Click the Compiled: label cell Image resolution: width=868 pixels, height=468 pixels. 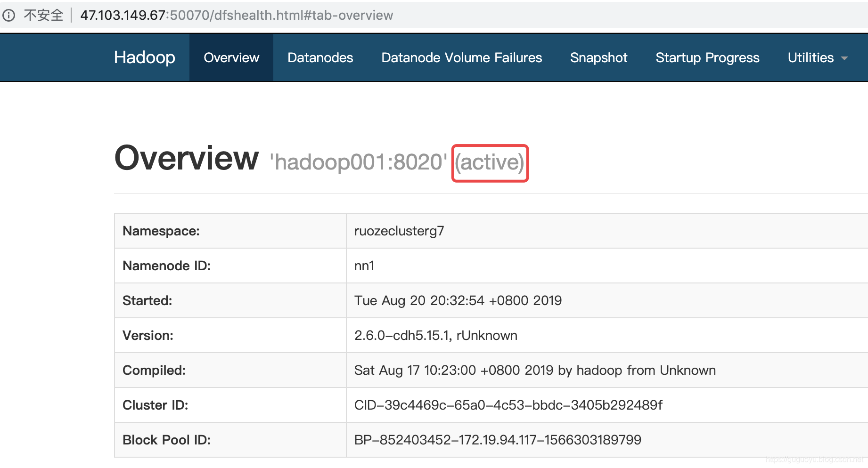[x=230, y=371]
